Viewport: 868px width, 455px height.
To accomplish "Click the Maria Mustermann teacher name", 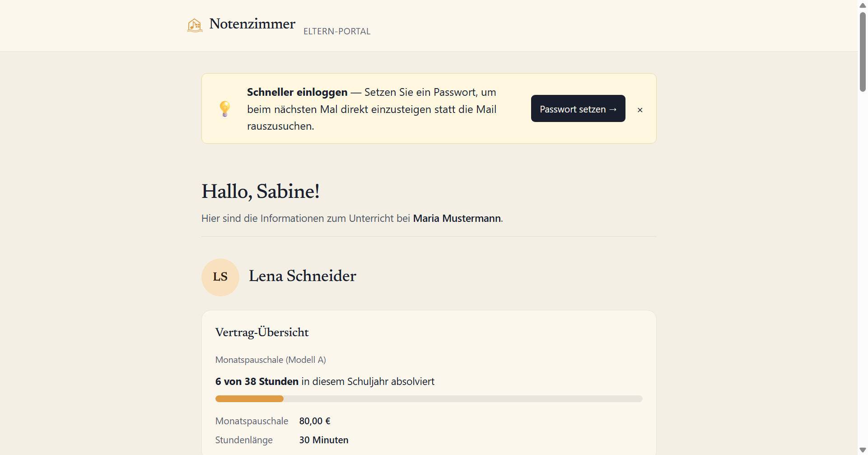I will pyautogui.click(x=457, y=218).
